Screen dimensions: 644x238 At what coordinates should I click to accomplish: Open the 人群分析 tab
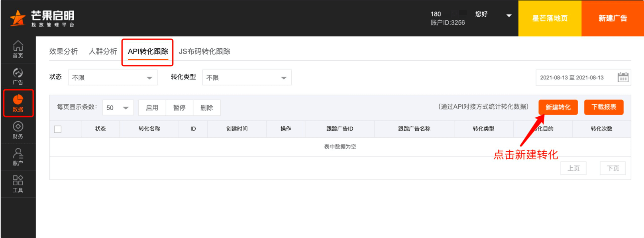103,52
